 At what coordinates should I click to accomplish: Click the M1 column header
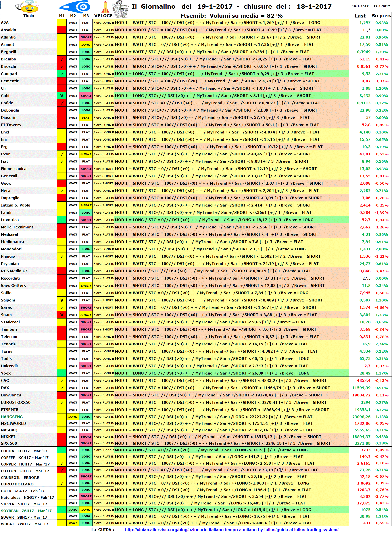(x=62, y=16)
